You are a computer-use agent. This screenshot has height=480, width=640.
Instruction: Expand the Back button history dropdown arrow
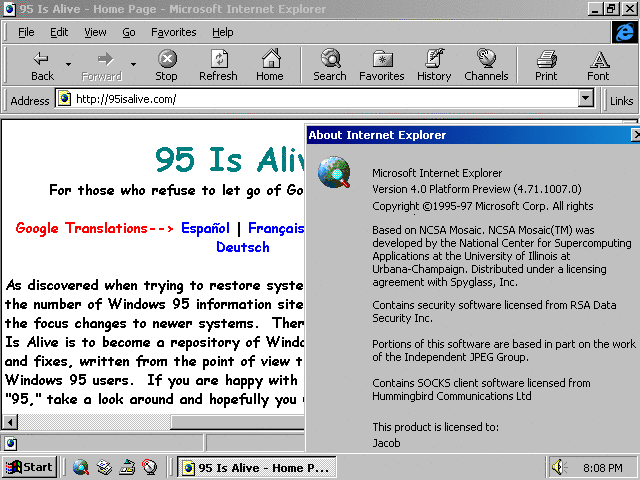(68, 64)
